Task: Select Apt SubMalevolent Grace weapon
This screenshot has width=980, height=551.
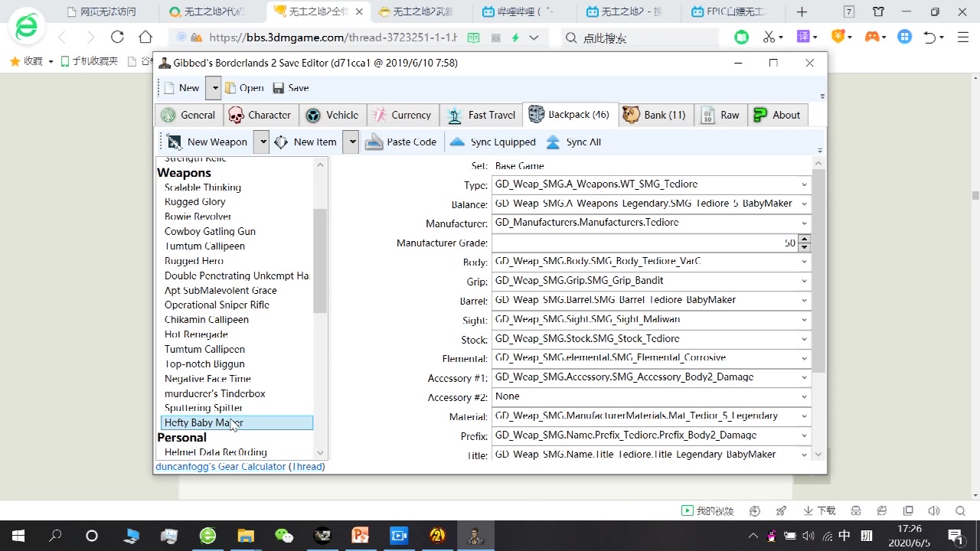Action: (x=220, y=290)
